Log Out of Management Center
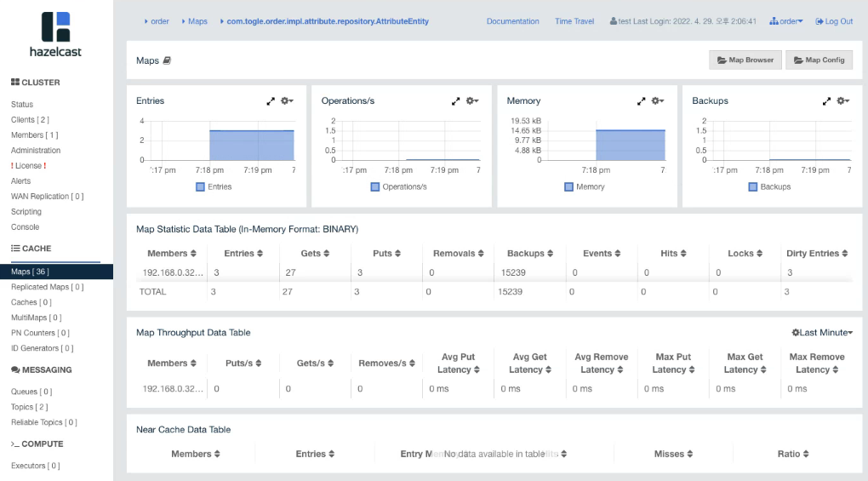Viewport: 868px width, 481px height. pos(834,21)
